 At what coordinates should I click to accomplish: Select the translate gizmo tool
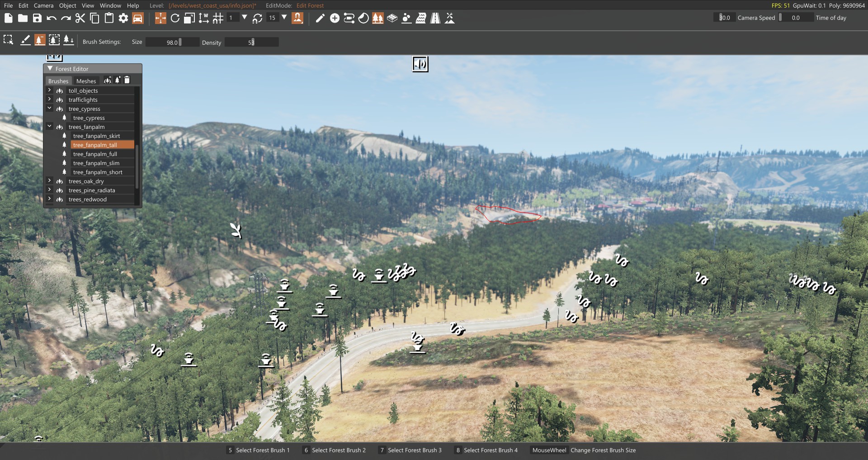click(160, 18)
